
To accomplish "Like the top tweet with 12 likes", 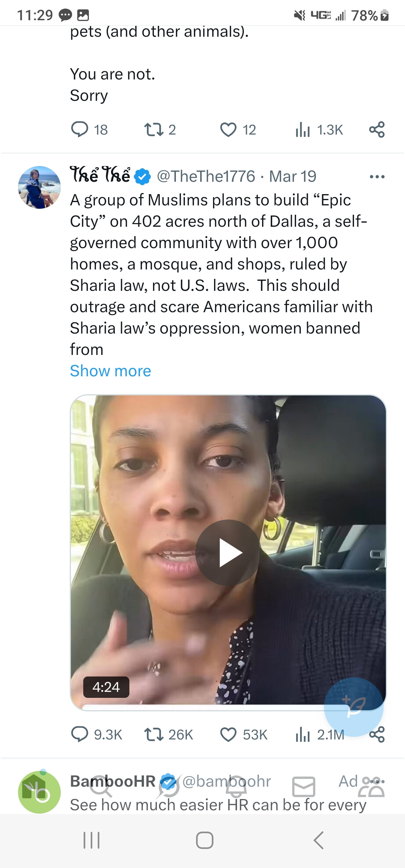I will pos(228,130).
